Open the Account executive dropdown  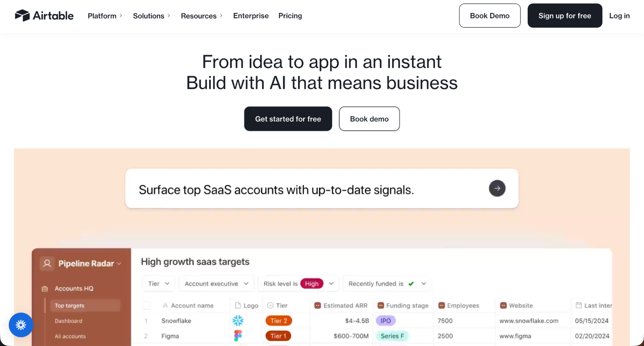point(216,283)
